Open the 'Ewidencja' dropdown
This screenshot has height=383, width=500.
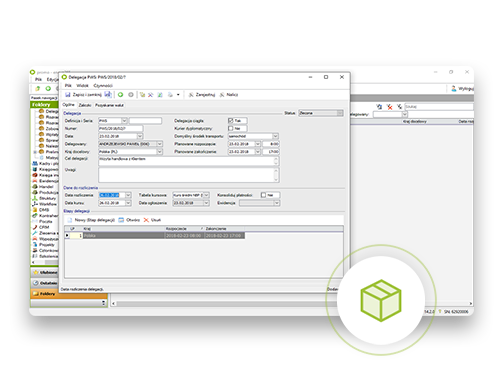click(x=276, y=203)
